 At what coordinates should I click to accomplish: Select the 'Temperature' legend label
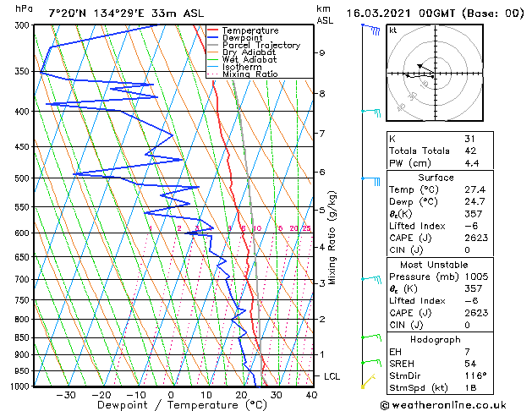click(x=250, y=30)
